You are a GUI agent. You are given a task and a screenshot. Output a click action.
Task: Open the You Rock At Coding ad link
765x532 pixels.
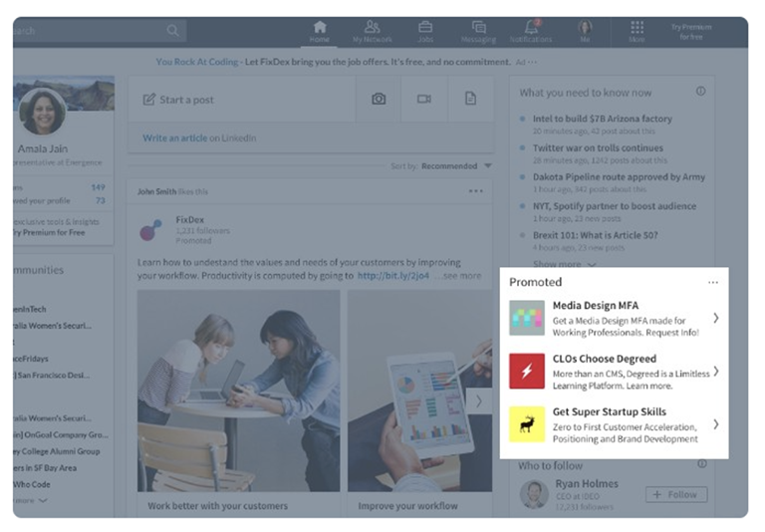196,62
